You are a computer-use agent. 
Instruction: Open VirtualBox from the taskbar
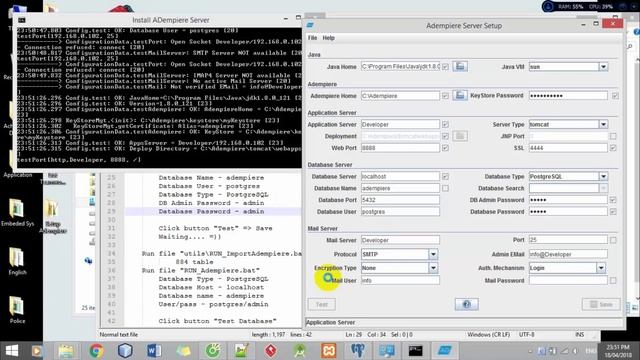(x=125, y=351)
